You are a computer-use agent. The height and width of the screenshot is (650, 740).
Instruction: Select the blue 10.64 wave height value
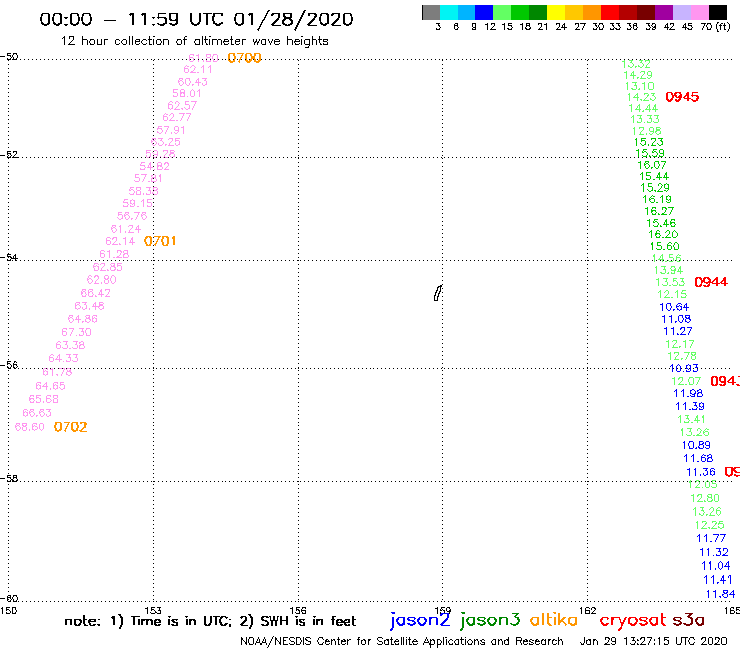(674, 307)
